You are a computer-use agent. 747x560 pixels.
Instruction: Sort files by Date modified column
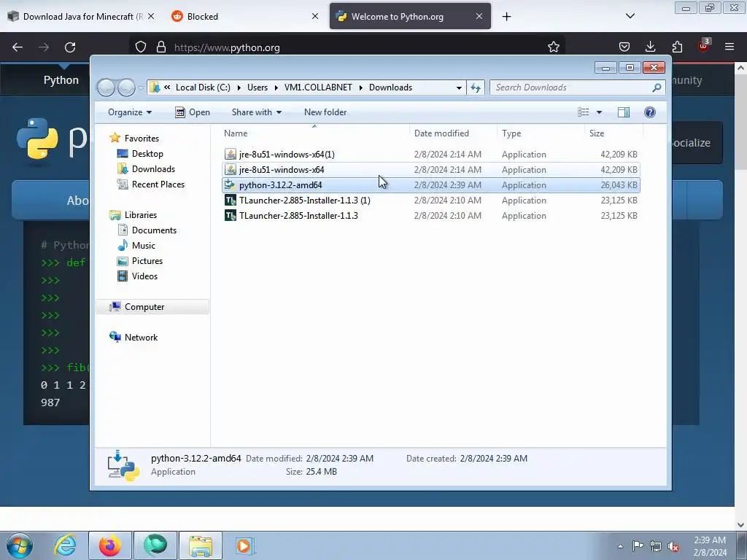click(453, 133)
